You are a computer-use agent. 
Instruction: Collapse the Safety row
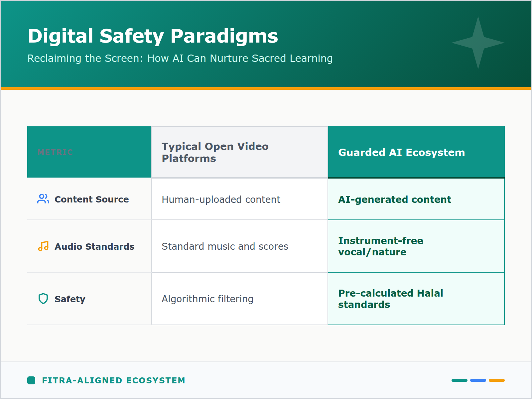coord(70,299)
